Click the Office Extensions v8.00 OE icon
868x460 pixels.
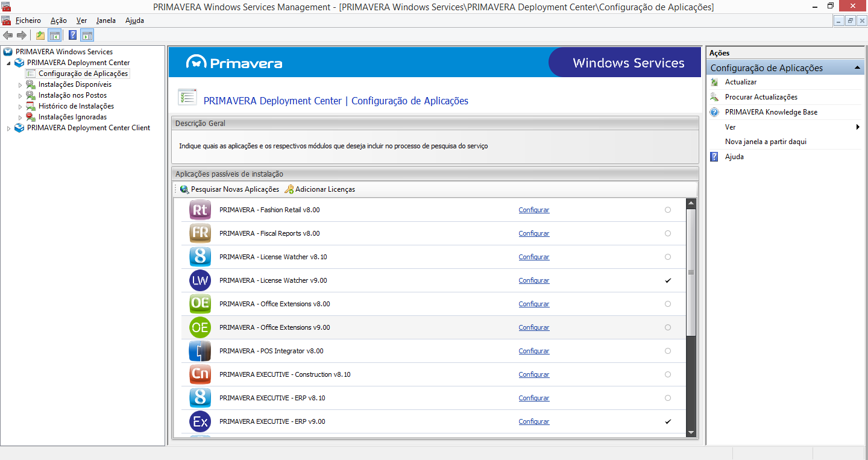point(200,304)
